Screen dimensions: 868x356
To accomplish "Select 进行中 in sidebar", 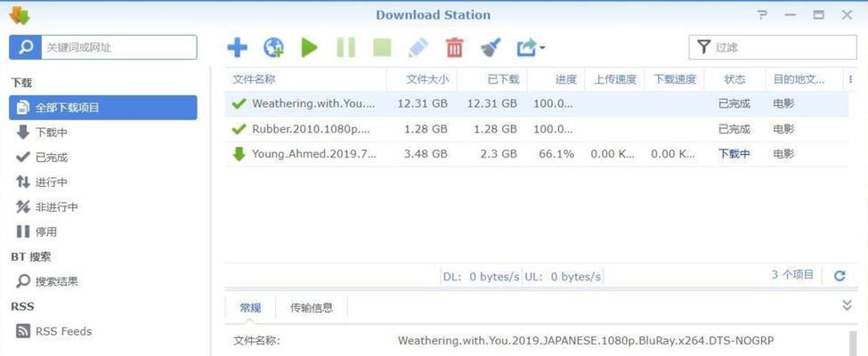I will tap(103, 182).
